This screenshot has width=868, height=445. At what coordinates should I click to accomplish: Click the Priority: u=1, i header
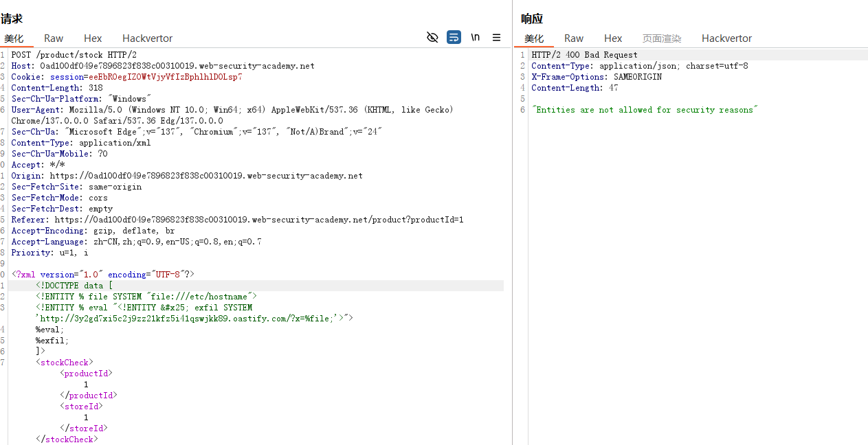coord(49,253)
